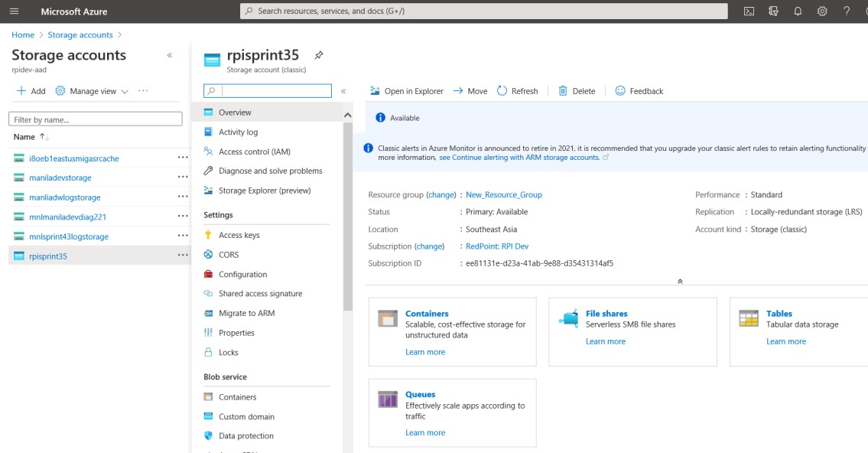The width and height of the screenshot is (868, 453).
Task: Open the Cloud Shell icon in top bar
Action: [x=749, y=11]
